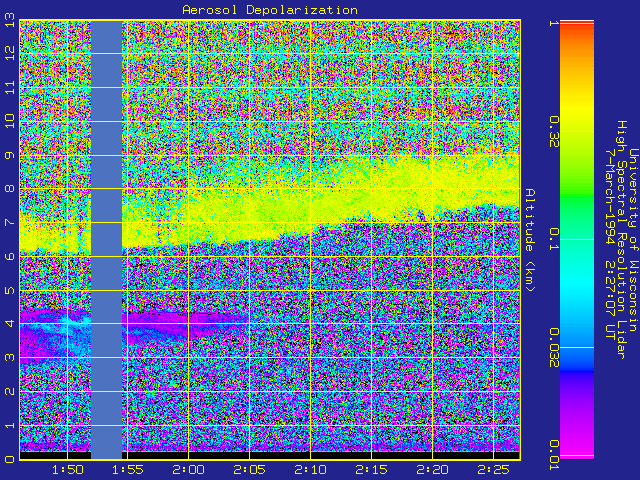Click altitude axis label 2
Viewport: 640px width, 480px height.
click(10, 391)
